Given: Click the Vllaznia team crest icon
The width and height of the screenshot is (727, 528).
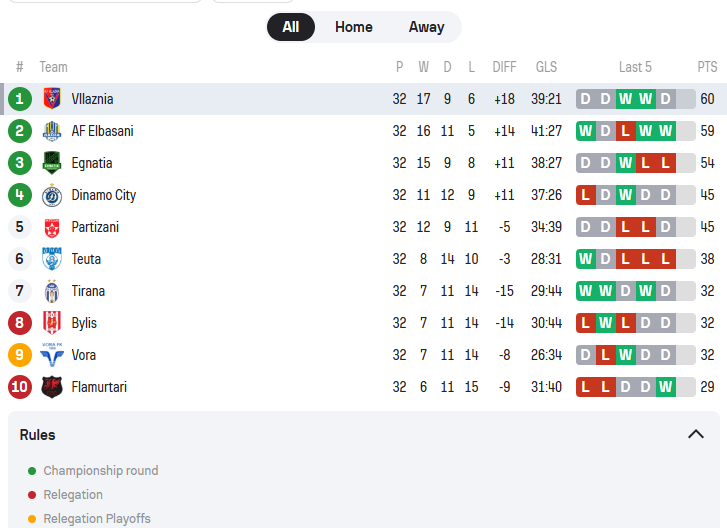Looking at the screenshot, I should click(52, 99).
